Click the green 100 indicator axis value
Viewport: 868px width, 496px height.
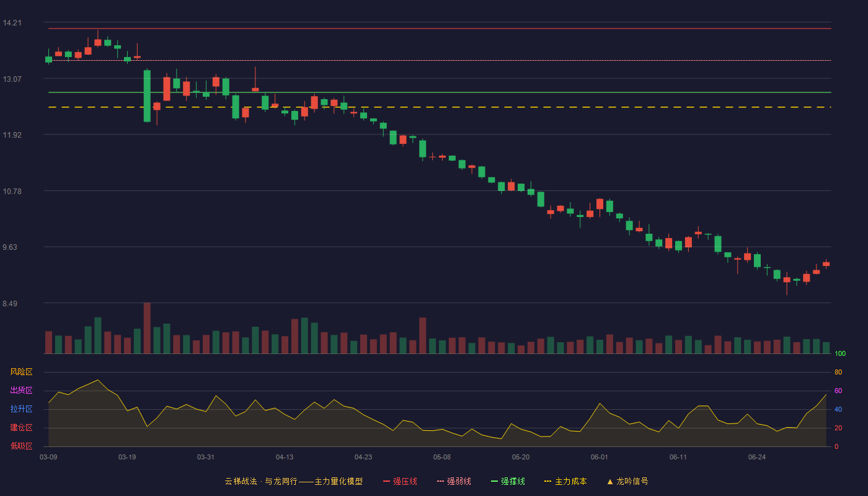point(840,353)
